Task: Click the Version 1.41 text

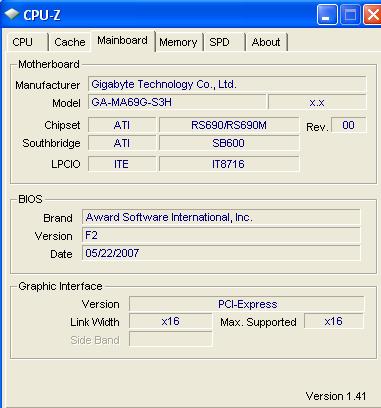Action: click(336, 396)
